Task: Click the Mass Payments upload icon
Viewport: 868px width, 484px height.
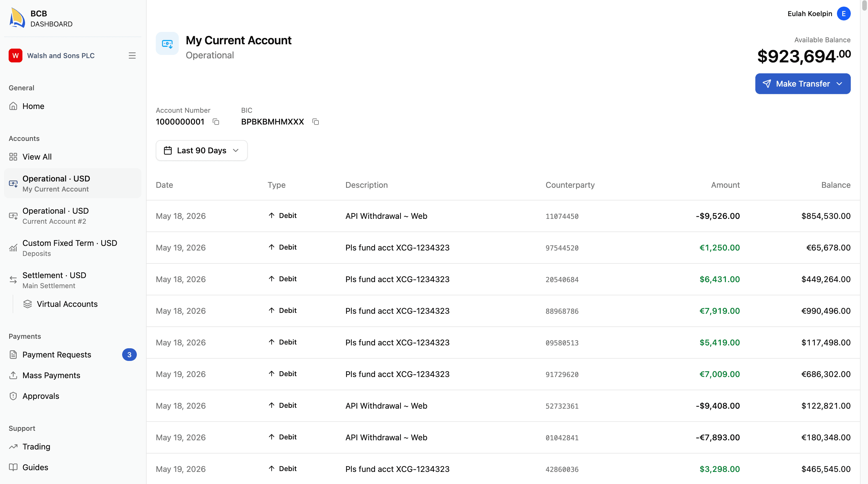Action: coord(13,375)
